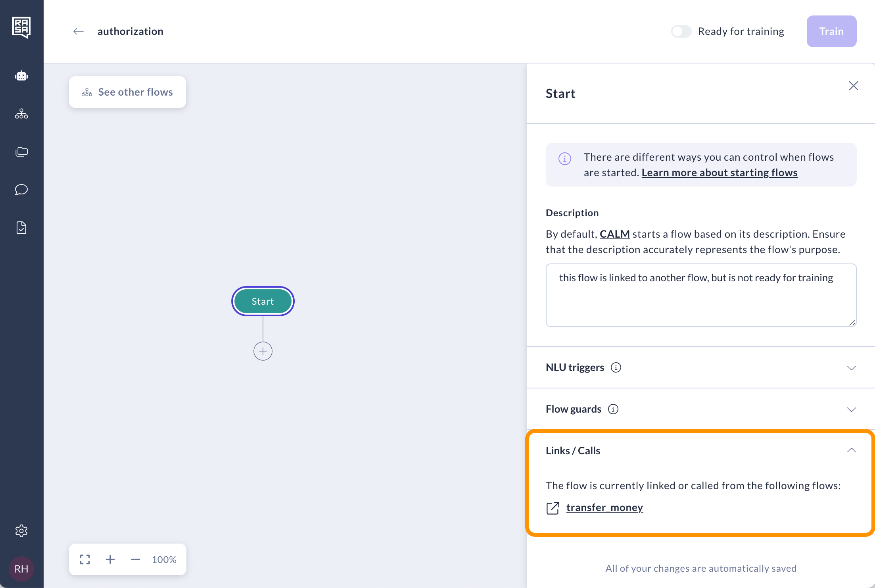Open Learn more about starting flows link
Screen dimensions: 875x588
719,173
